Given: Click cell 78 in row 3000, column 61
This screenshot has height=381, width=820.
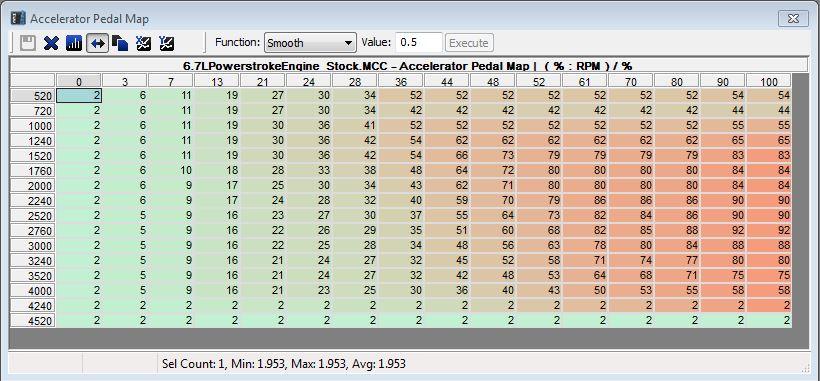Looking at the screenshot, I should (x=585, y=246).
